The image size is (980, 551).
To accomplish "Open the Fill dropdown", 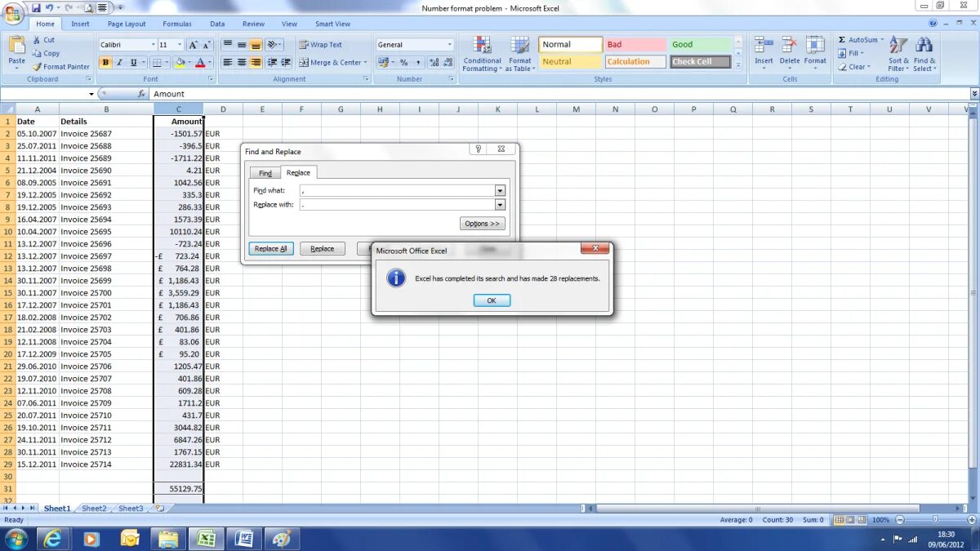I will coord(851,53).
